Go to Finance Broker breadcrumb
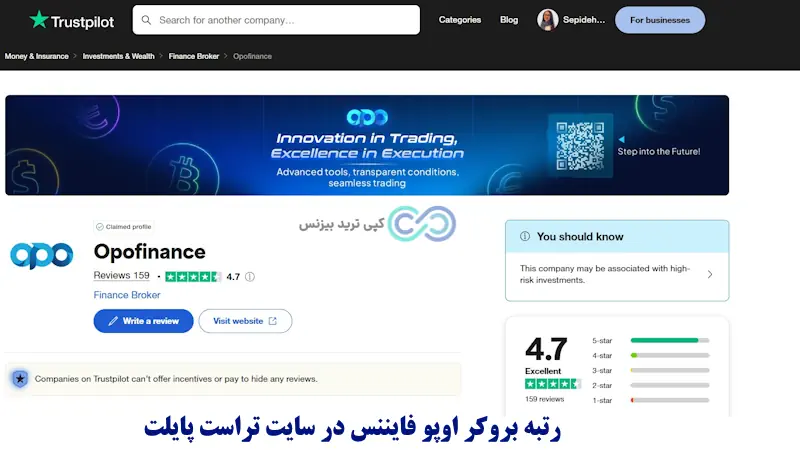Viewport: 800px width, 450px height. coord(193,56)
